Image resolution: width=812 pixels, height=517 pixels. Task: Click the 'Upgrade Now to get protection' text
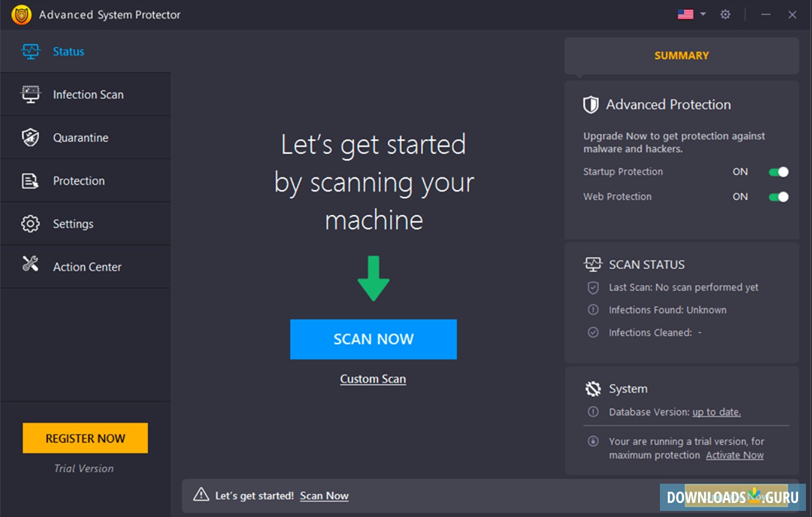(x=674, y=142)
